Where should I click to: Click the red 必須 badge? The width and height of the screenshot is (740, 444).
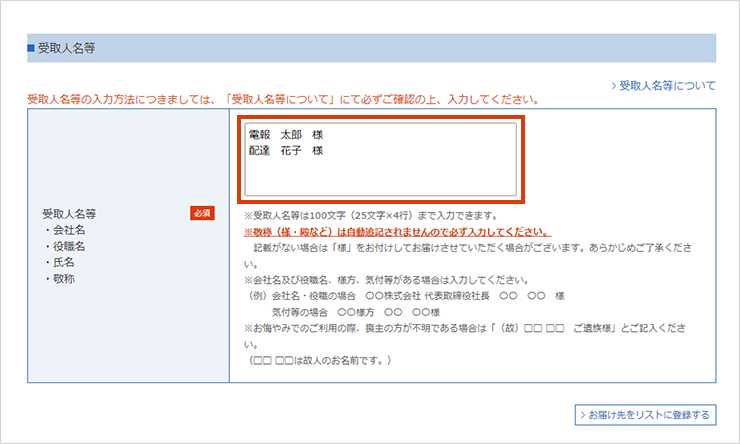202,213
